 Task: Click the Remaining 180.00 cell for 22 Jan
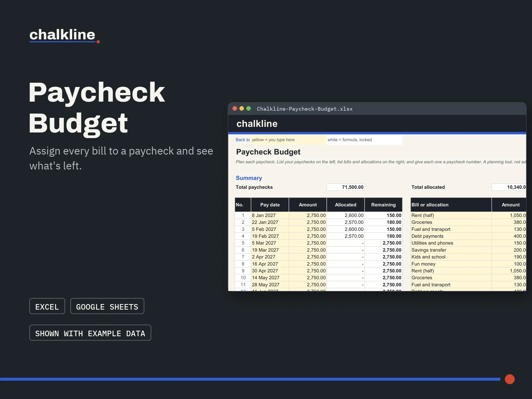[383, 222]
